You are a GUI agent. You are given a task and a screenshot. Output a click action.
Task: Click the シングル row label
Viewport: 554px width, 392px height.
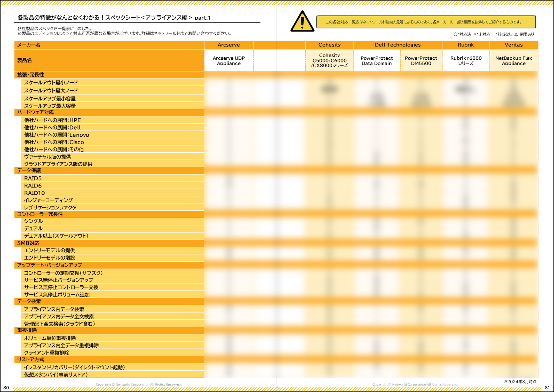point(113,221)
